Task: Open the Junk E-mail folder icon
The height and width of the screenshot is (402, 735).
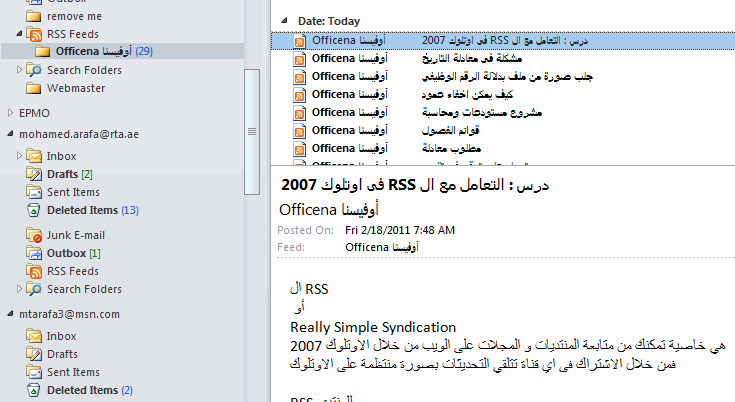Action: [x=34, y=235]
